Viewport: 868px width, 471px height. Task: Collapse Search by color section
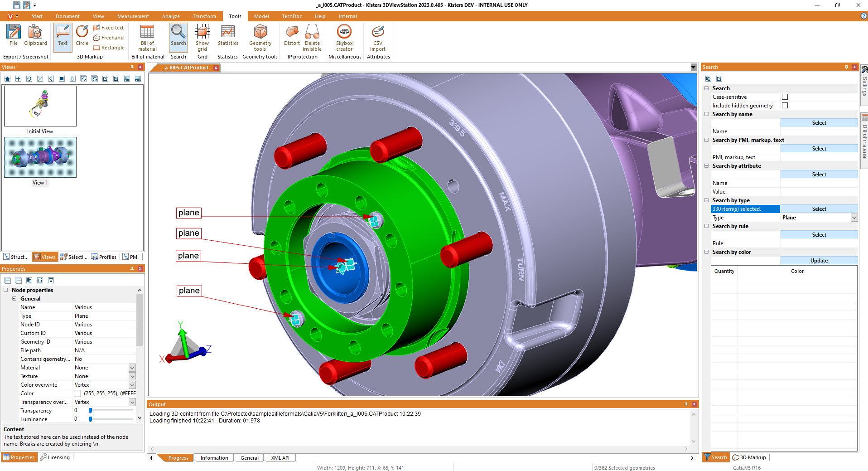click(x=706, y=252)
